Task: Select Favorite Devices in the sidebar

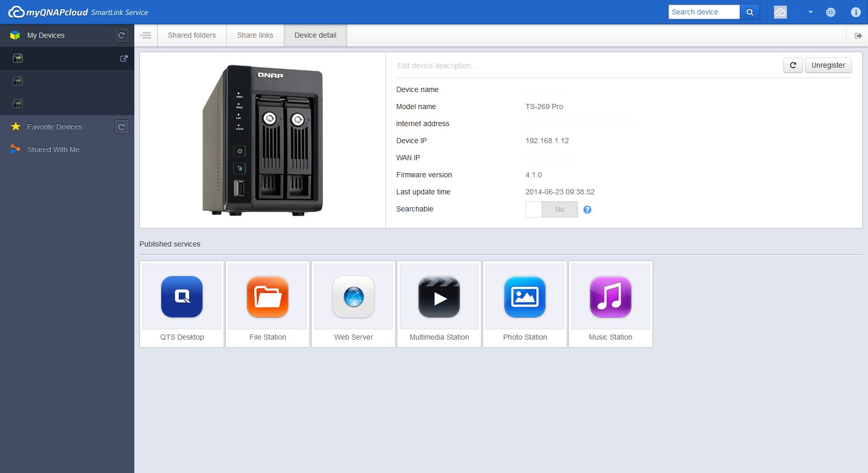Action: (55, 127)
